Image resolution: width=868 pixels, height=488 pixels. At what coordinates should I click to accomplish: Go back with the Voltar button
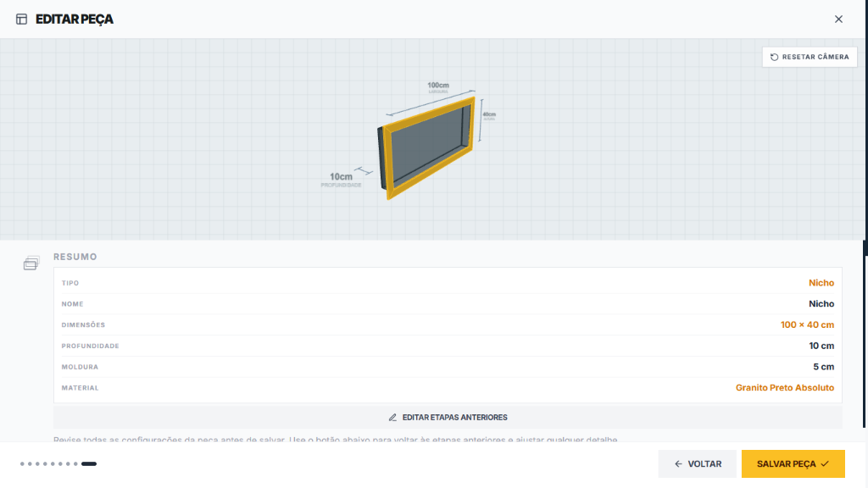click(x=697, y=463)
